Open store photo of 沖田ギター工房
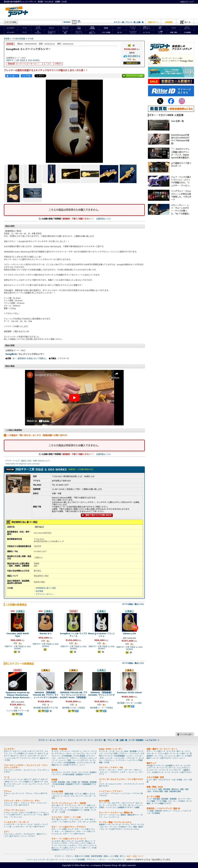198x868 pixels. coord(18,484)
